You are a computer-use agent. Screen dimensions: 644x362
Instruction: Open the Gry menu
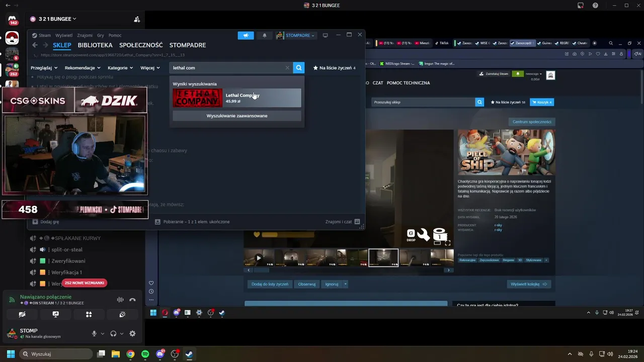pyautogui.click(x=101, y=35)
